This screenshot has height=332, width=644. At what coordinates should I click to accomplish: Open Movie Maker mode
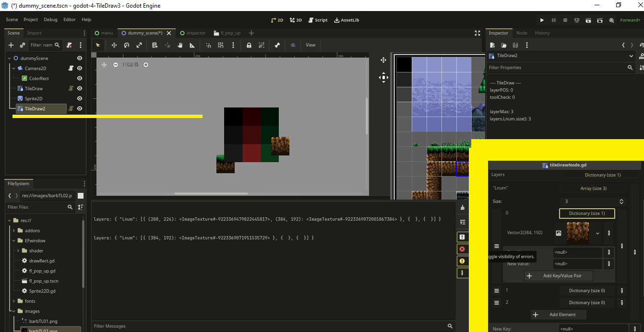click(611, 20)
